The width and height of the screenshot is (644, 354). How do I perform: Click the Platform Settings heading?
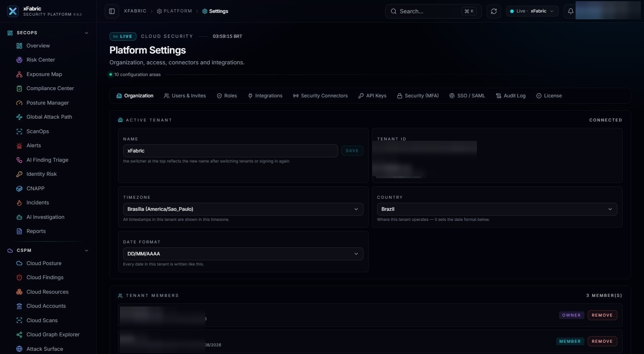148,50
